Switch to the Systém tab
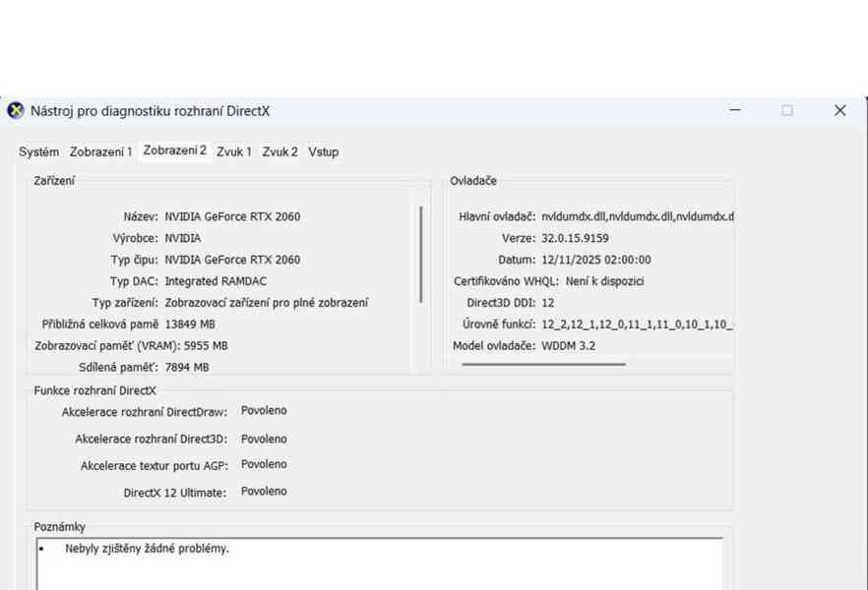Viewport: 868px width, 590px height. (x=39, y=152)
